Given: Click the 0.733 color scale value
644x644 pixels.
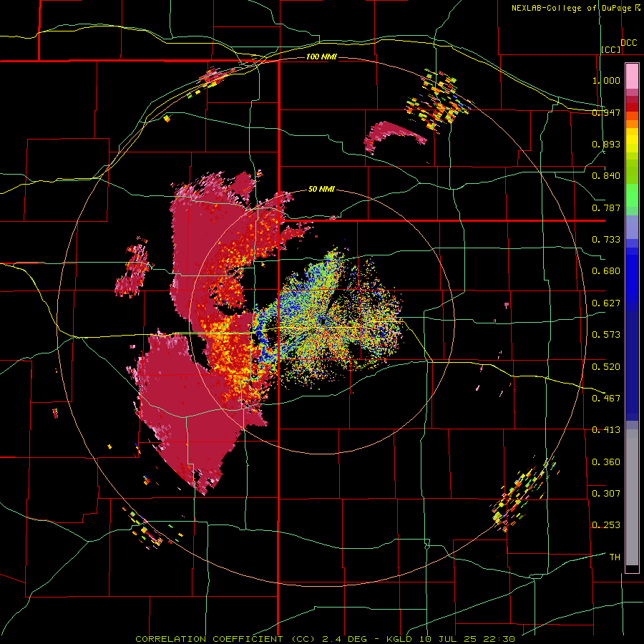Looking at the screenshot, I should 606,240.
